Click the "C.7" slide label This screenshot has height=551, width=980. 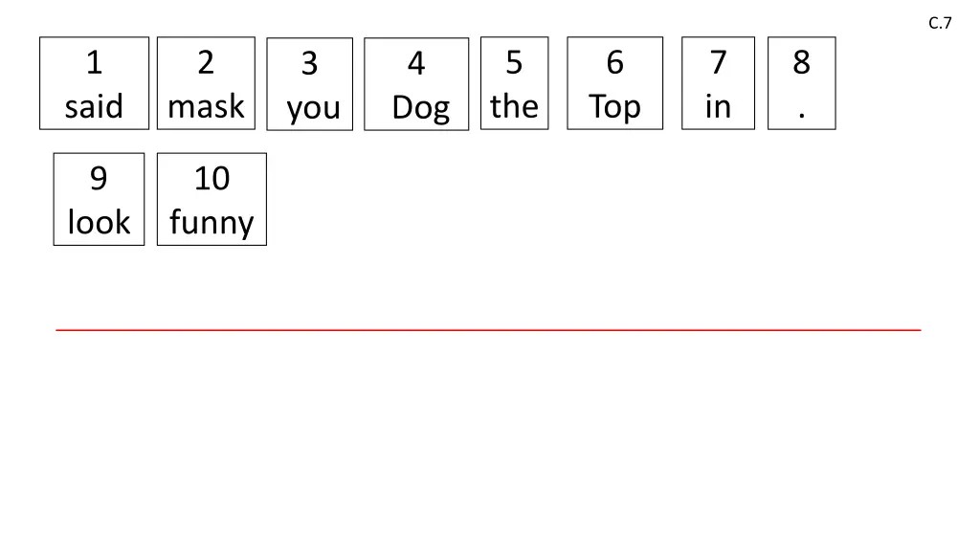tap(940, 24)
